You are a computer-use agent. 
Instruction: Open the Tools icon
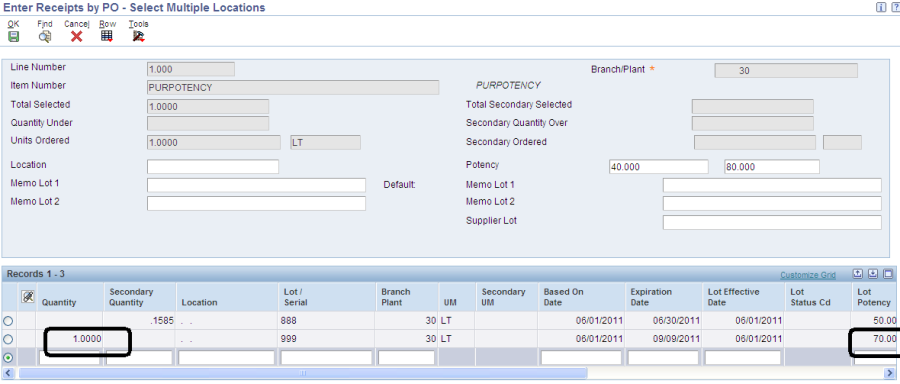click(138, 36)
